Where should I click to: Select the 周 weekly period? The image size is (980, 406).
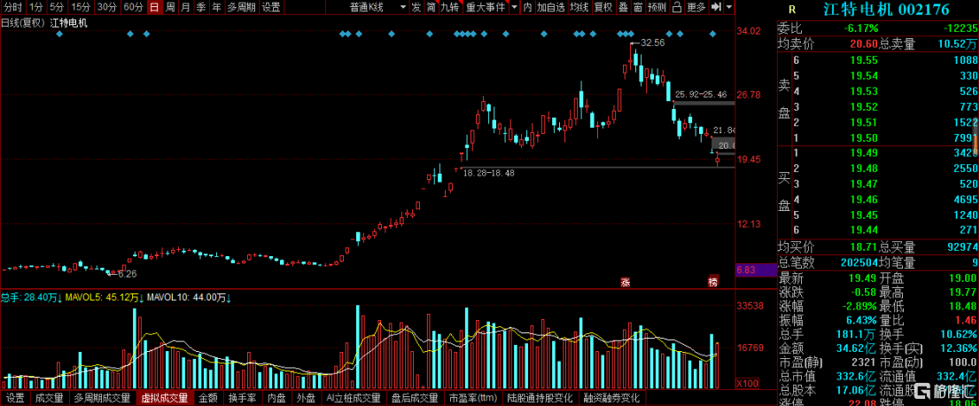coord(170,7)
